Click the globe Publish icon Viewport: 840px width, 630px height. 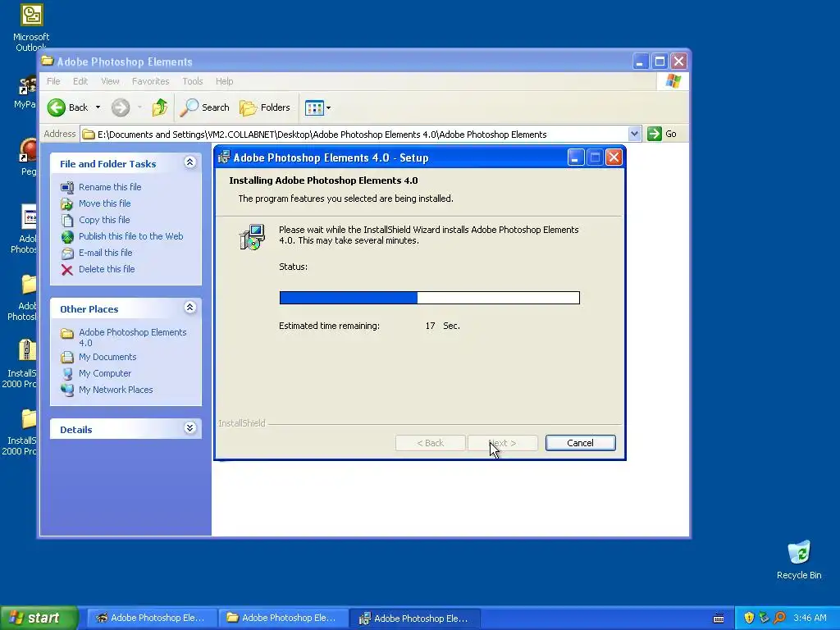[67, 237]
